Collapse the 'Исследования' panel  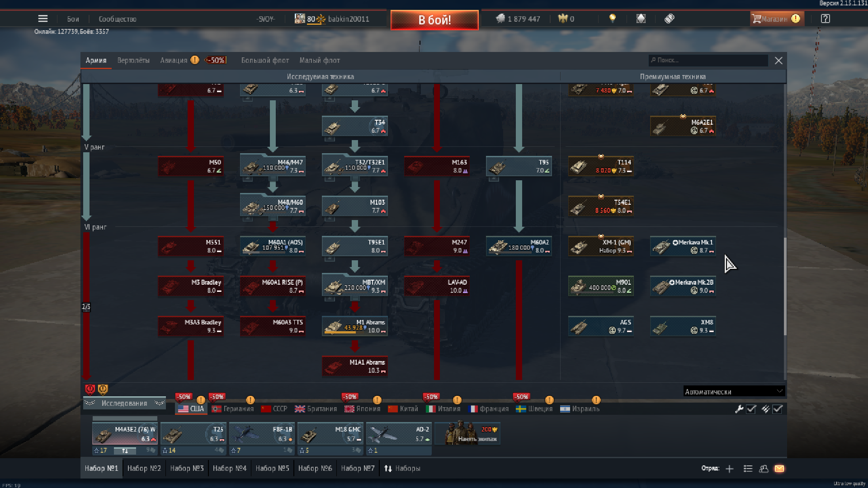[124, 403]
